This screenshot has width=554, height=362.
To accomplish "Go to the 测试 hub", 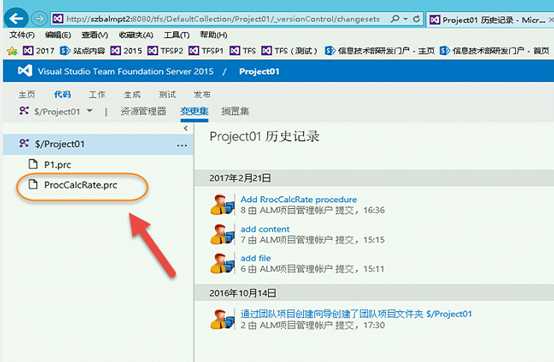I will 167,94.
